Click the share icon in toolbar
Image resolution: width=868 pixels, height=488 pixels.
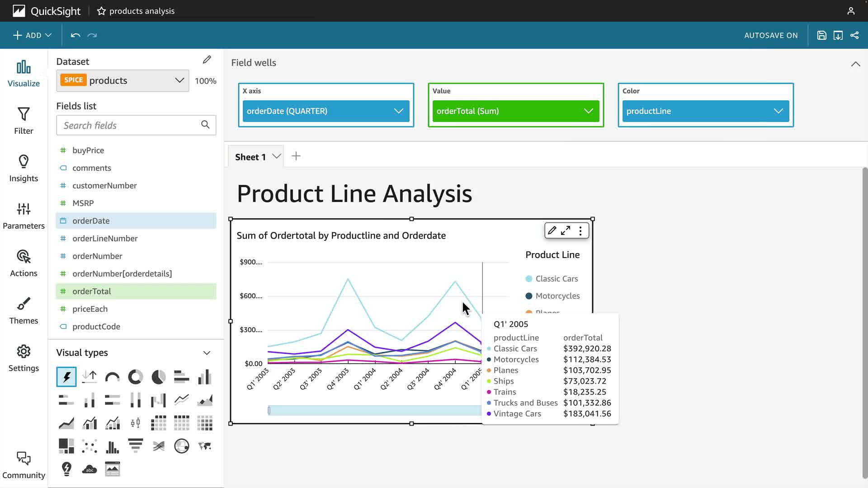[x=854, y=35]
